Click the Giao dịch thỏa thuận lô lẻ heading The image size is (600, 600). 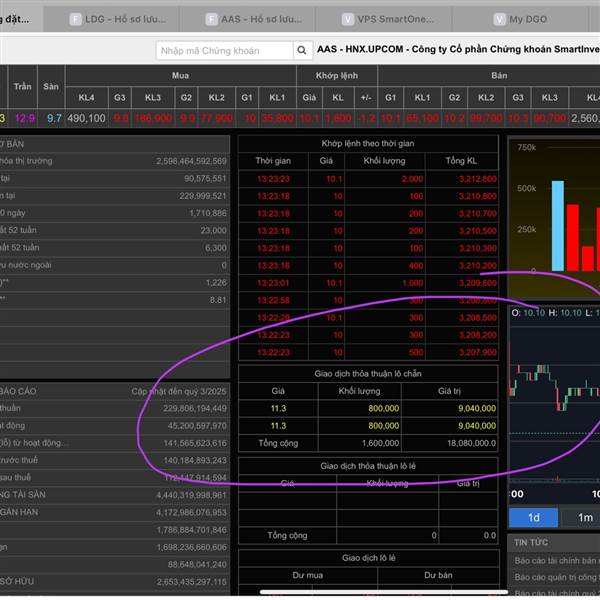pos(368,466)
